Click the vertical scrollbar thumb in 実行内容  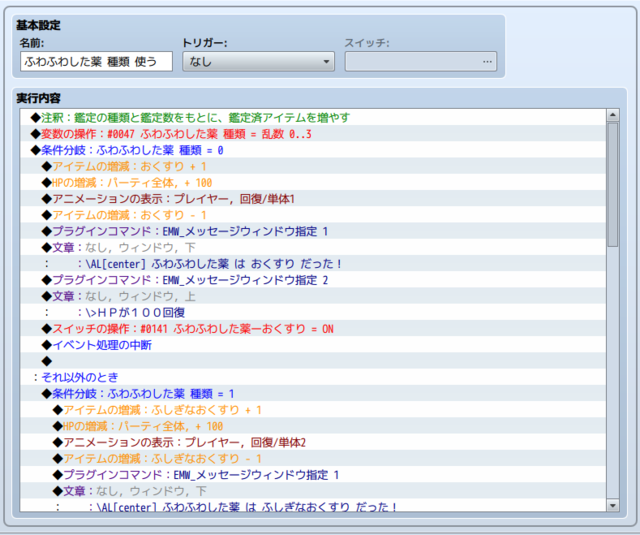(x=613, y=184)
